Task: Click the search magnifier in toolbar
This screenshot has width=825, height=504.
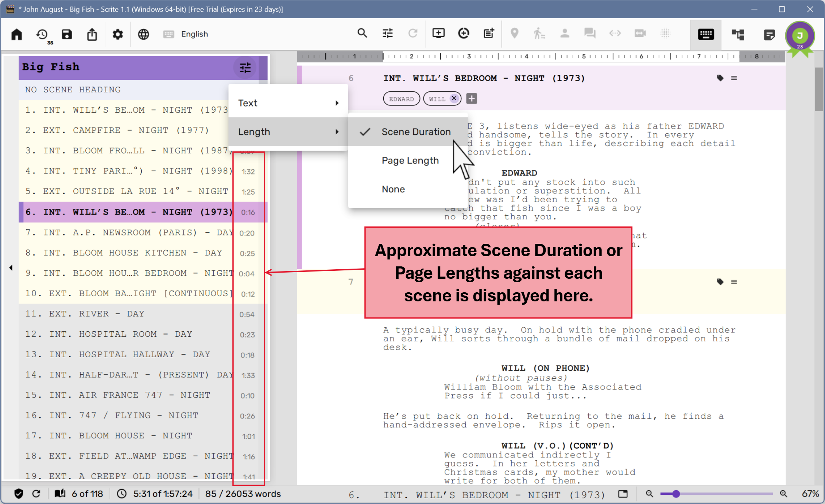Action: click(x=362, y=33)
